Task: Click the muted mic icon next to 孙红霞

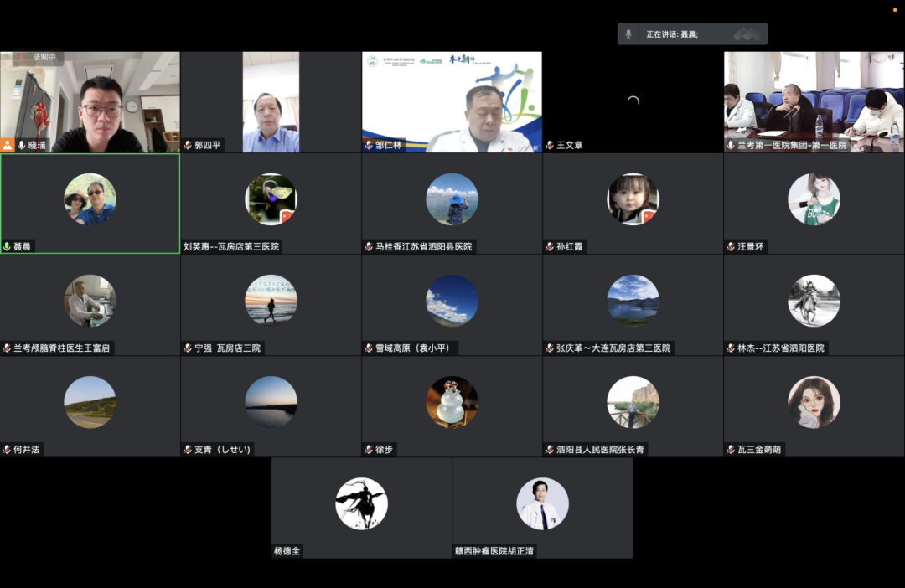Action: (x=550, y=247)
